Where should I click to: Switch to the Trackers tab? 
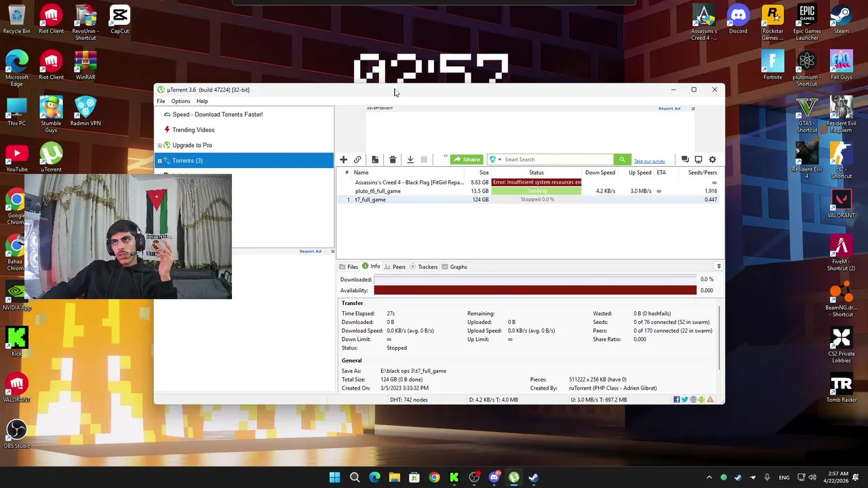(x=423, y=267)
